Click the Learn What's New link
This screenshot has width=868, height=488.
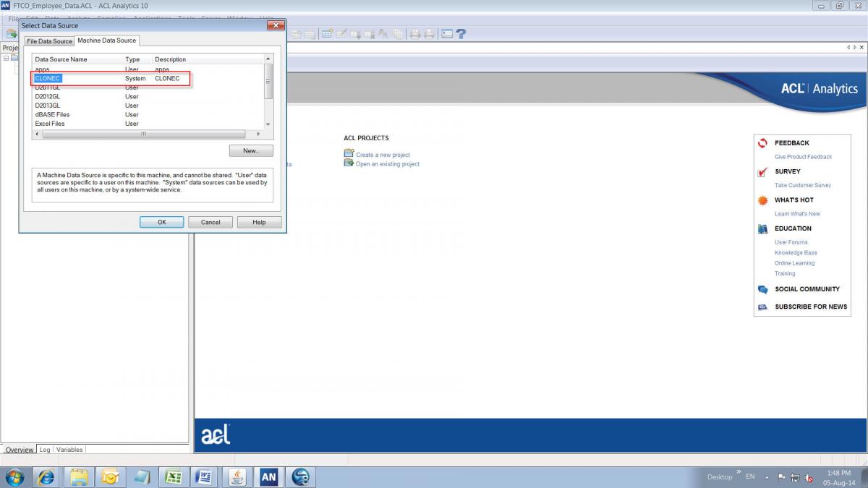click(x=798, y=214)
